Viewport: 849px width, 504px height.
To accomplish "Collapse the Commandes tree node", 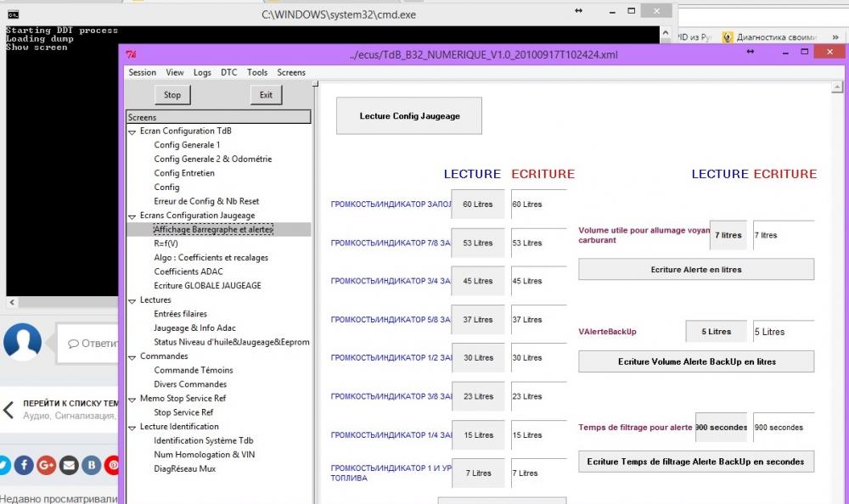I will (132, 356).
